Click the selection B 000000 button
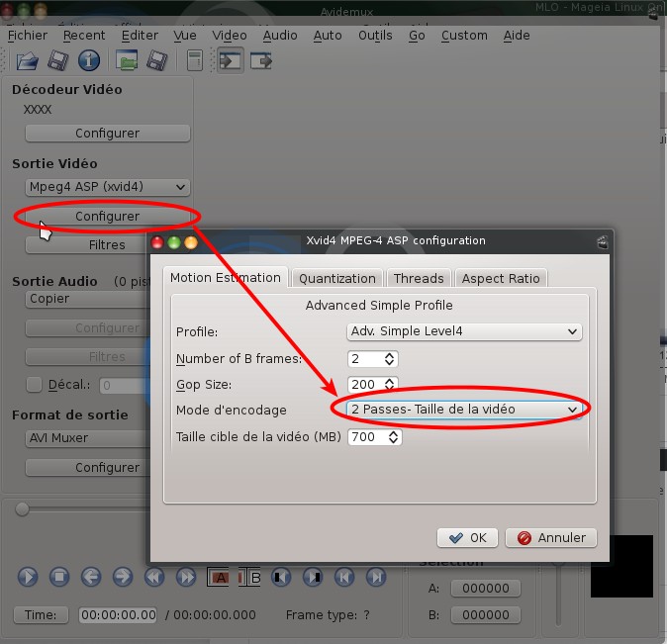The width and height of the screenshot is (667, 644). [486, 614]
